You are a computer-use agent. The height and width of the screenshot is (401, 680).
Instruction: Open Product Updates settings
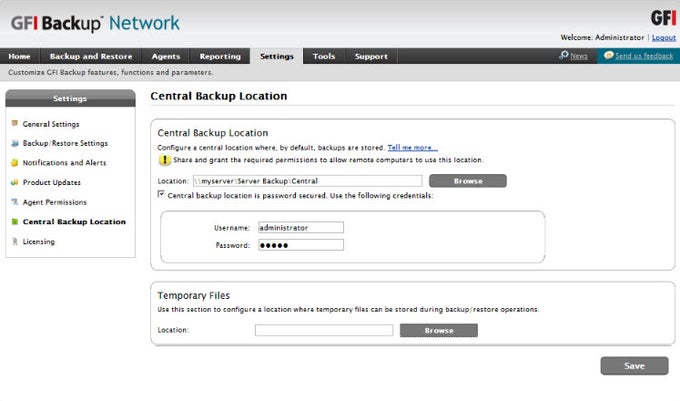(x=52, y=182)
